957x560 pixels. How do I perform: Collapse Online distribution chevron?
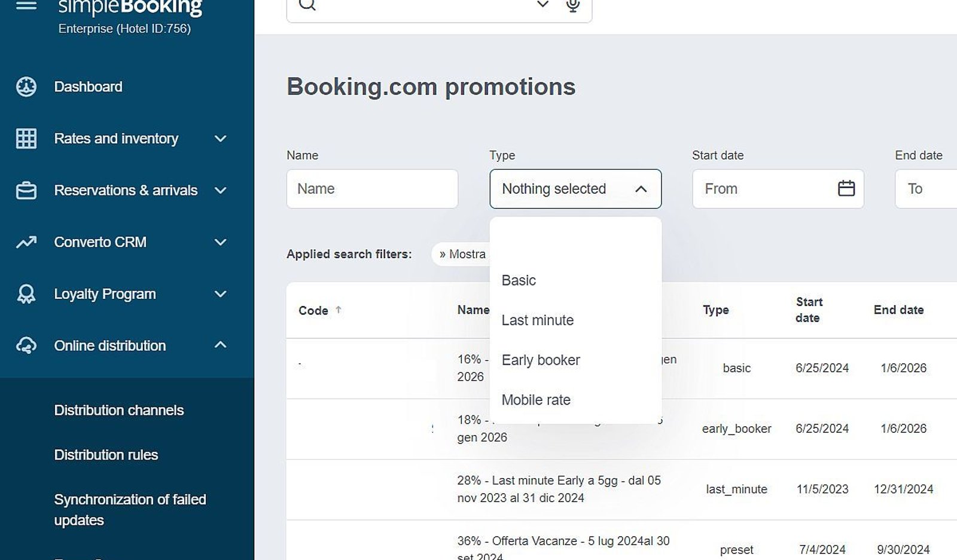point(221,345)
